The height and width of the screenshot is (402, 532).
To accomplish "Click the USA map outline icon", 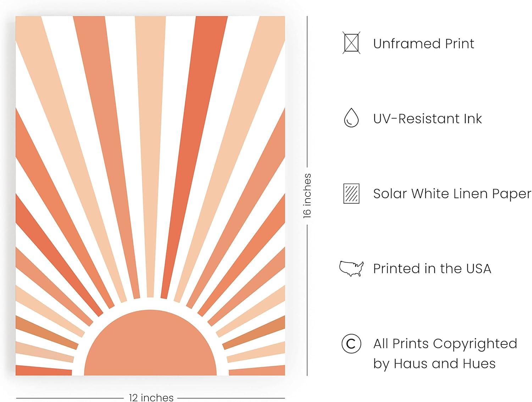I will click(351, 268).
